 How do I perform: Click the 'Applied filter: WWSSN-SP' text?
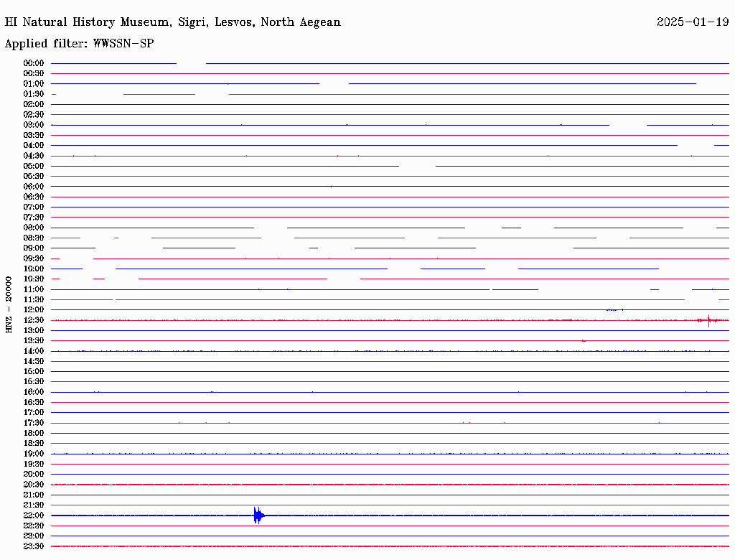[x=79, y=44]
